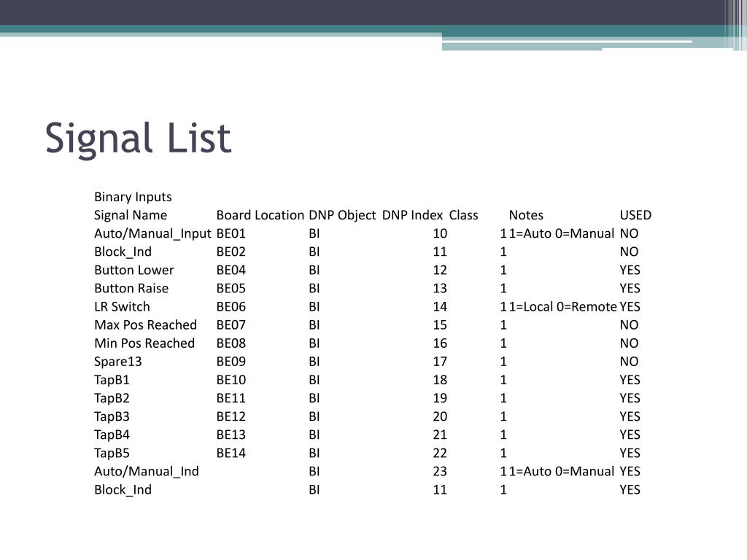Click '1=Auto 0=Manual' note in Auto/Manual_Ind row

(x=561, y=472)
